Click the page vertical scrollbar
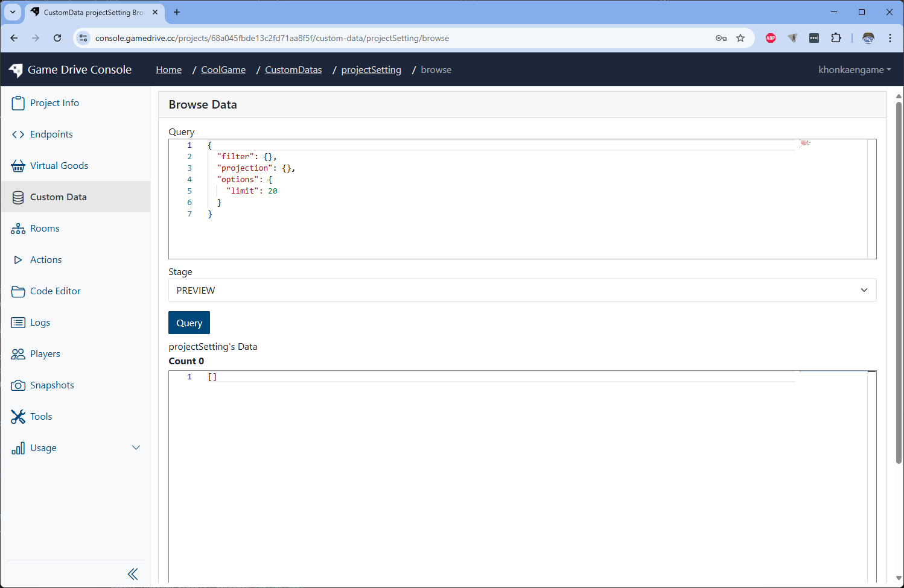The width and height of the screenshot is (904, 588). tap(899, 283)
